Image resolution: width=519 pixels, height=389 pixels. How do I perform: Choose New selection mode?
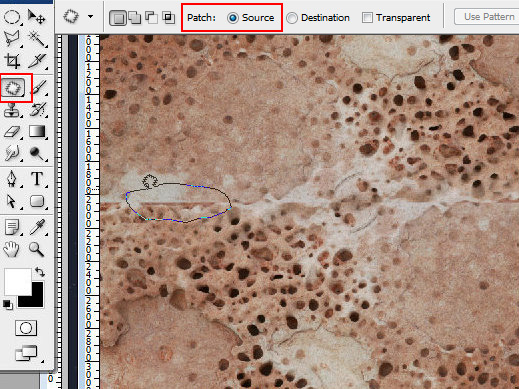point(118,18)
